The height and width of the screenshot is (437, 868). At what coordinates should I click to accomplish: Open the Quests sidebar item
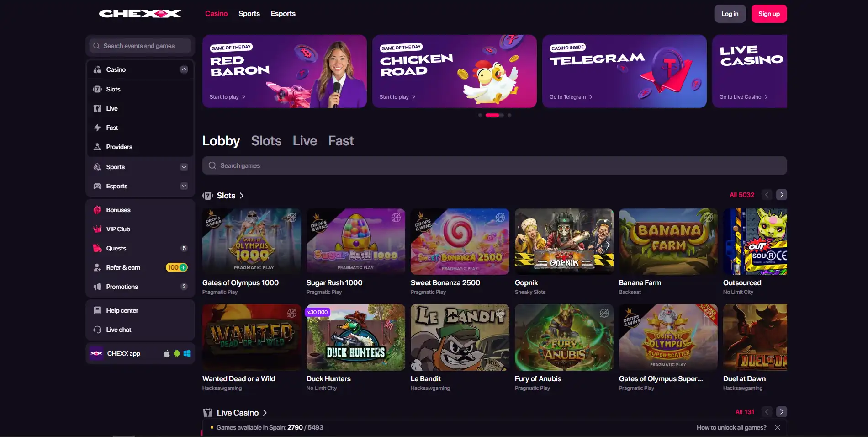point(140,248)
